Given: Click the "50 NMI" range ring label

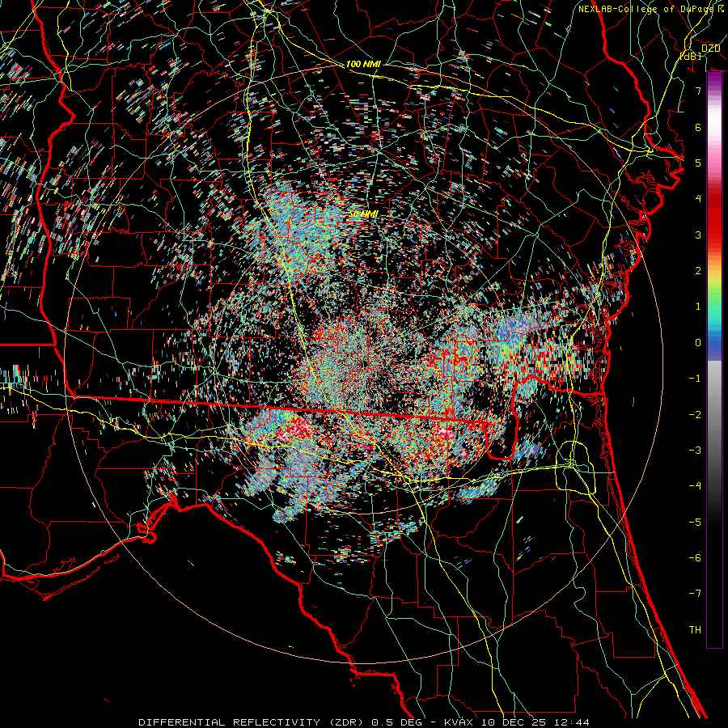Looking at the screenshot, I should [x=363, y=214].
